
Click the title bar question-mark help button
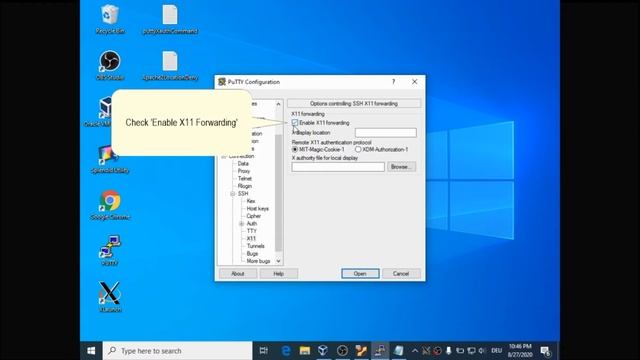coord(393,82)
